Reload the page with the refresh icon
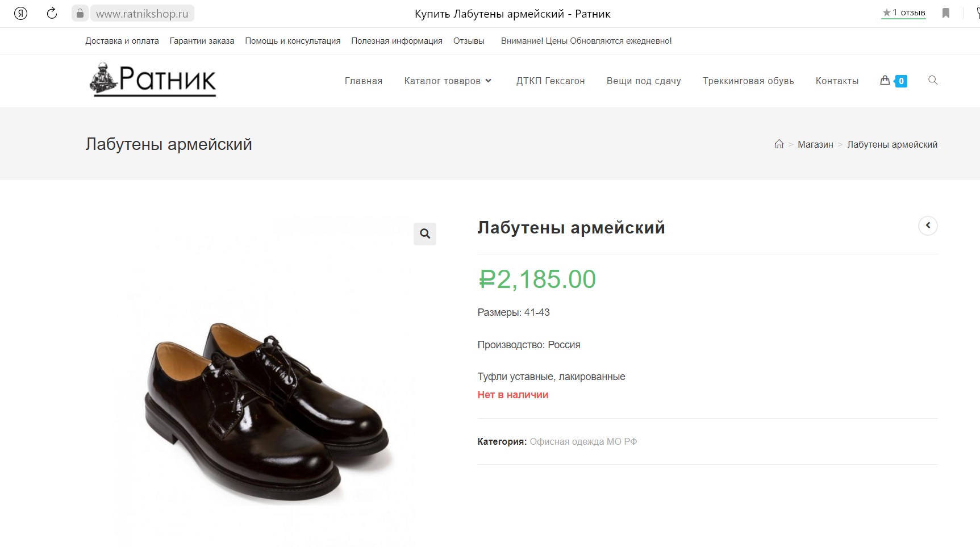The height and width of the screenshot is (547, 980). [52, 13]
